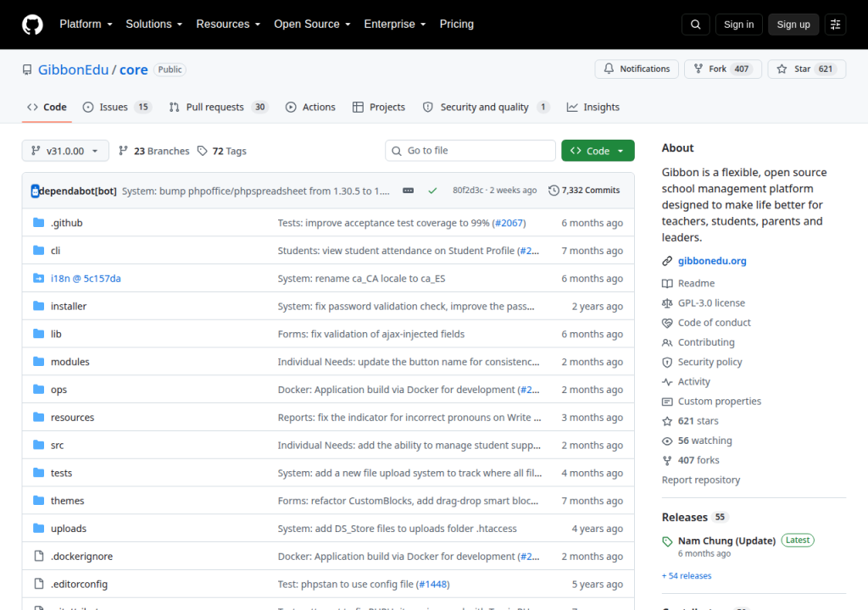This screenshot has width=868, height=610.
Task: Open the search magnifier in header
Action: click(695, 25)
